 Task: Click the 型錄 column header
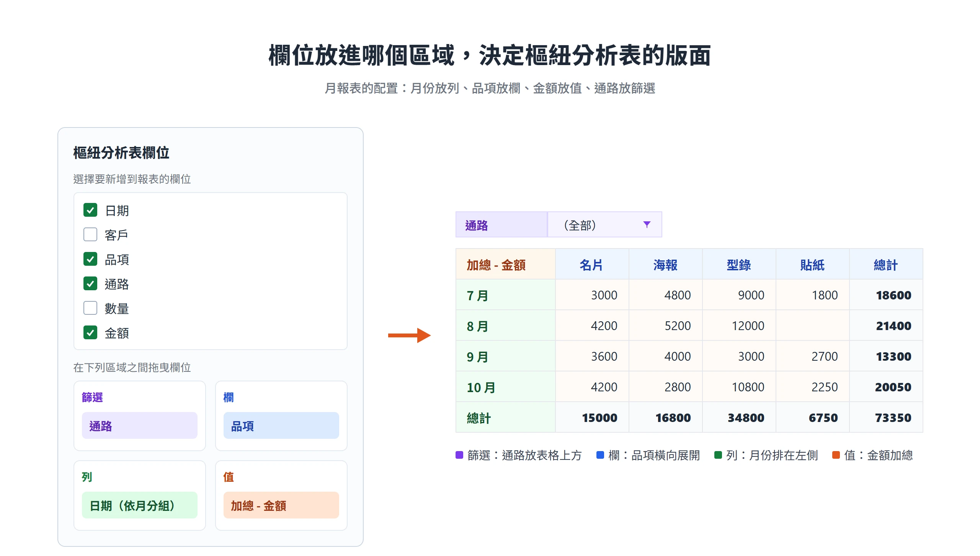click(x=739, y=264)
